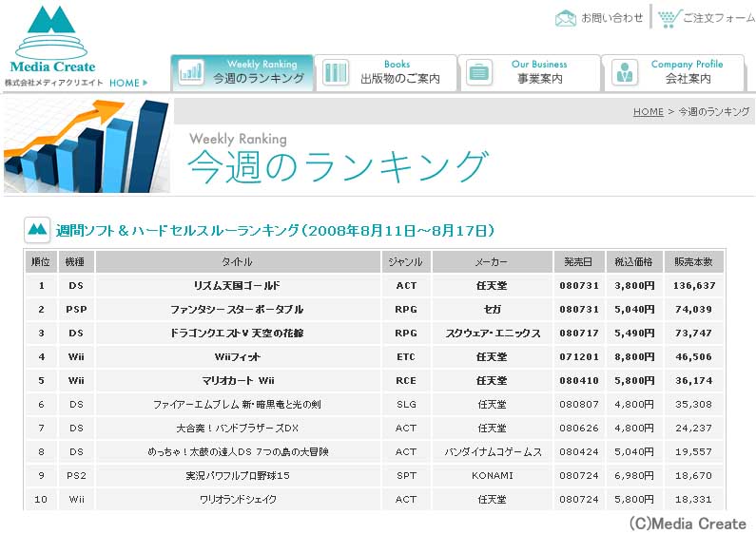This screenshot has height=534, width=756.
Task: Click release date 071201
Action: [579, 357]
